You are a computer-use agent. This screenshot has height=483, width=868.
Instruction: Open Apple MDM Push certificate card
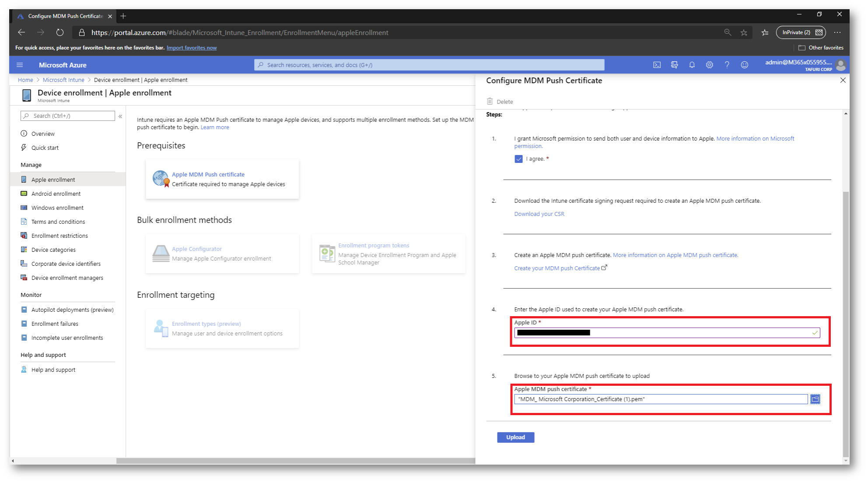pyautogui.click(x=222, y=179)
